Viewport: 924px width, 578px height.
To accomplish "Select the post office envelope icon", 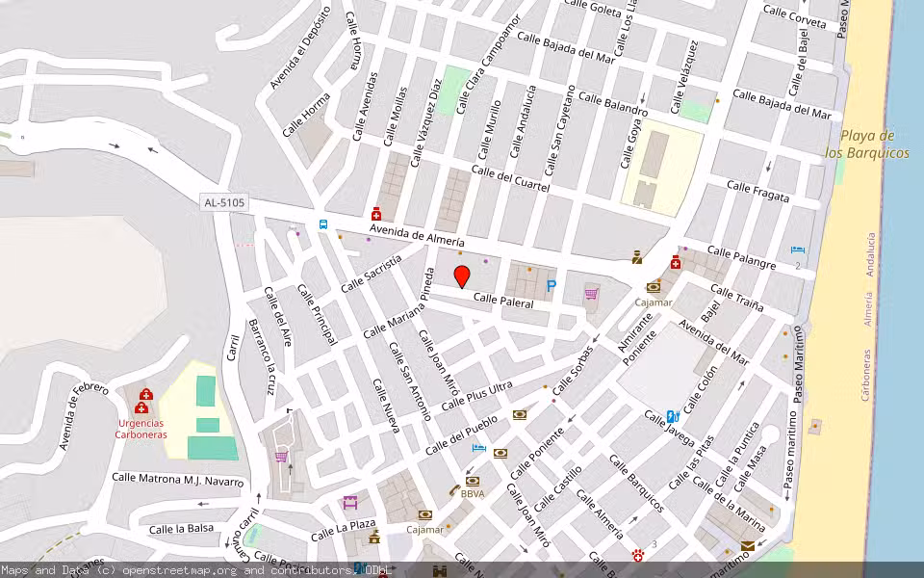I will click(x=747, y=547).
